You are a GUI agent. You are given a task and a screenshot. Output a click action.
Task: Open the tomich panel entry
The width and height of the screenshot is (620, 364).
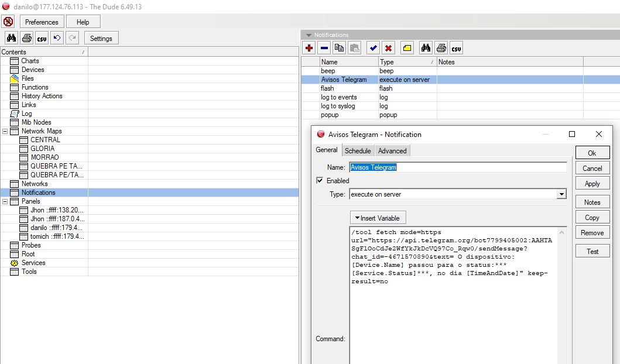(57, 236)
